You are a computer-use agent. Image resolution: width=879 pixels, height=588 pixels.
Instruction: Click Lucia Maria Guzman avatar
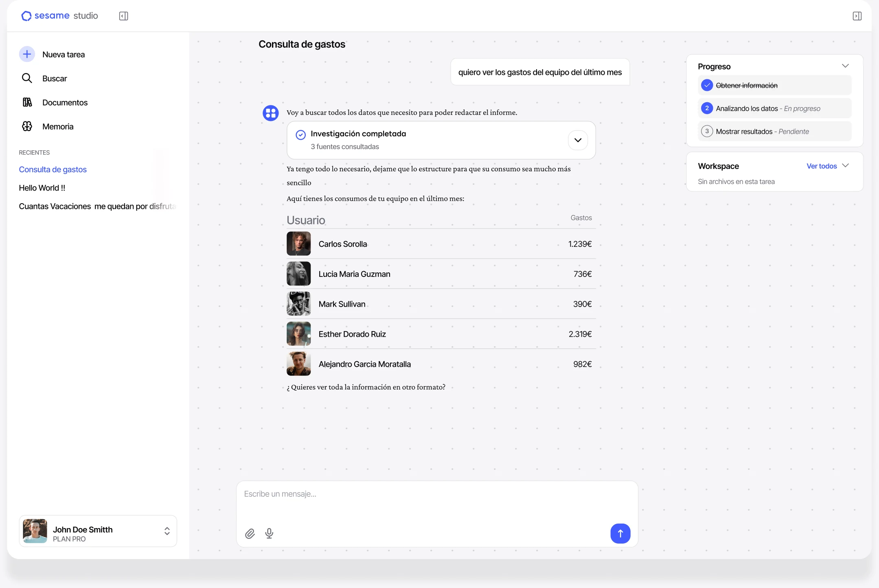(298, 274)
